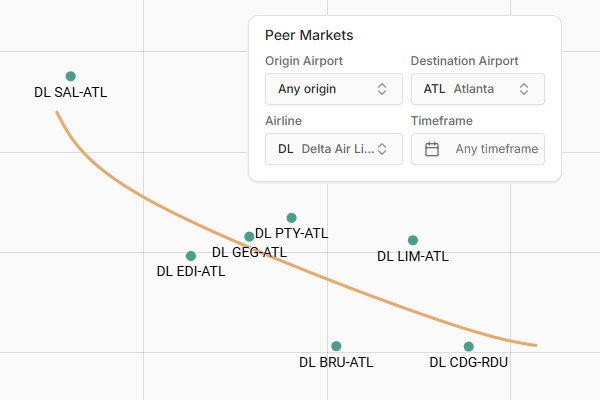Click the Origin Airport up-down chevron icon
The height and width of the screenshot is (400, 600).
[x=382, y=89]
